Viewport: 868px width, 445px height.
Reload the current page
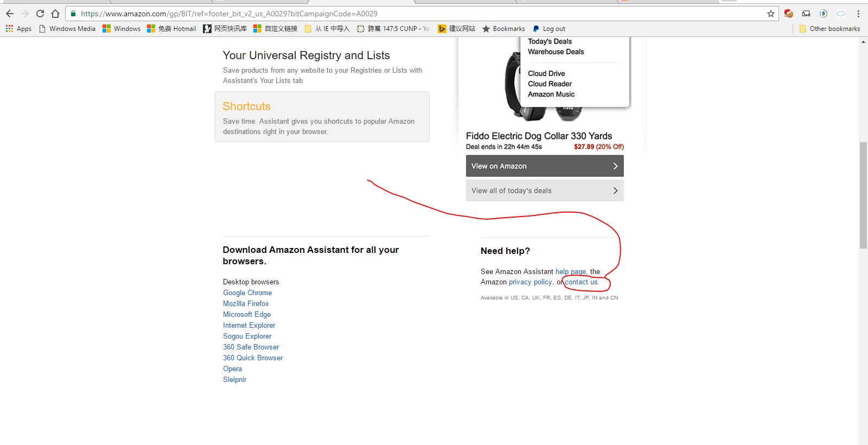coord(40,14)
